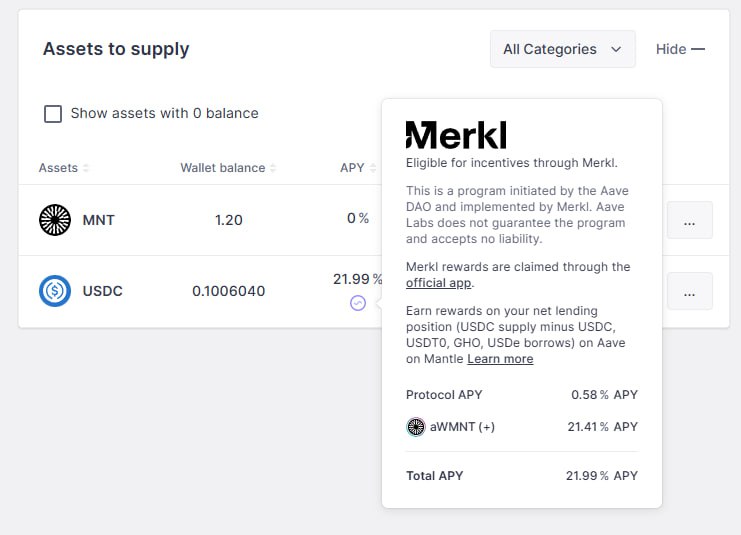
Task: Click the aWMNT token icon in tooltip
Action: 416,427
